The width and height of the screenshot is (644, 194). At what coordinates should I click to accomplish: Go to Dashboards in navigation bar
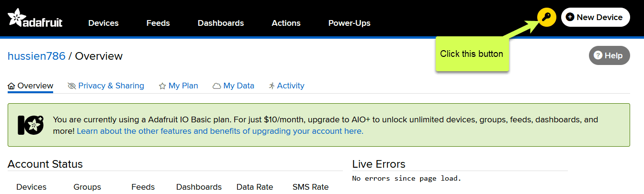click(x=221, y=23)
